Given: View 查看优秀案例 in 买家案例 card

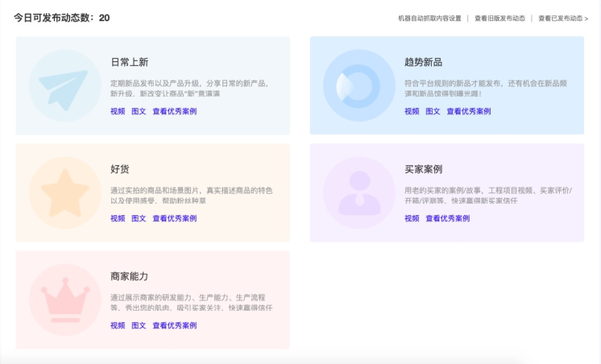Looking at the screenshot, I should coord(447,219).
